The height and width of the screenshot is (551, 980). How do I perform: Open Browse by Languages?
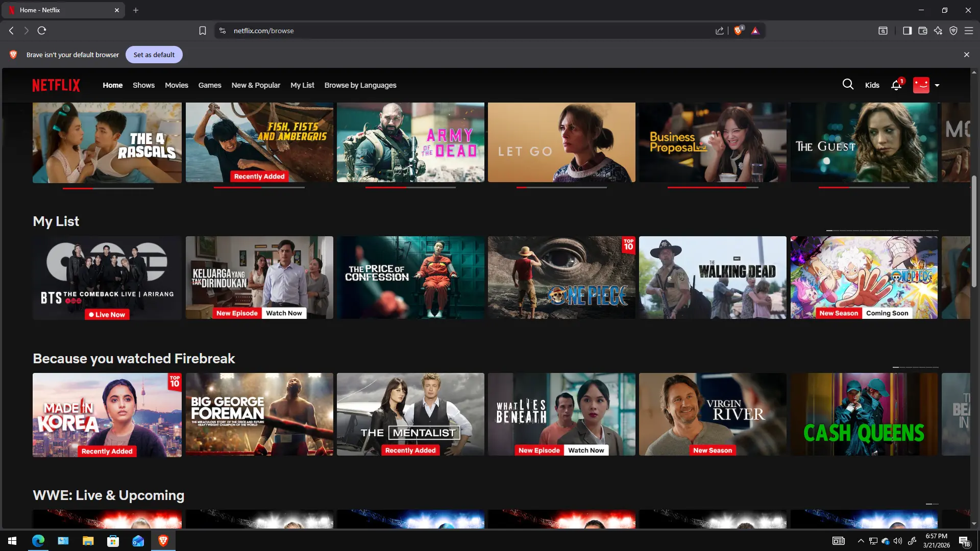(x=360, y=85)
